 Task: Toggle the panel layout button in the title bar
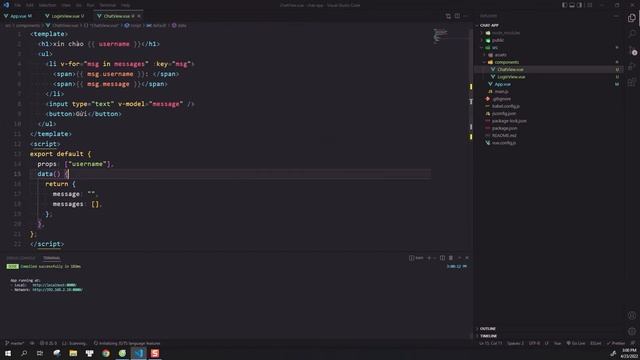pyautogui.click(x=572, y=5)
